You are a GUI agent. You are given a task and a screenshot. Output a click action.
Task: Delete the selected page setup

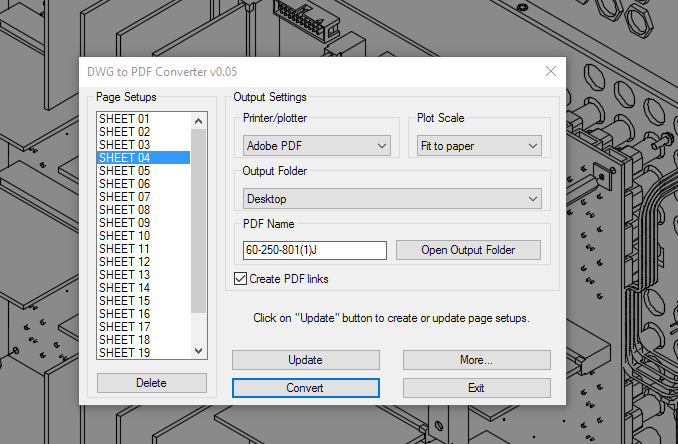(152, 383)
